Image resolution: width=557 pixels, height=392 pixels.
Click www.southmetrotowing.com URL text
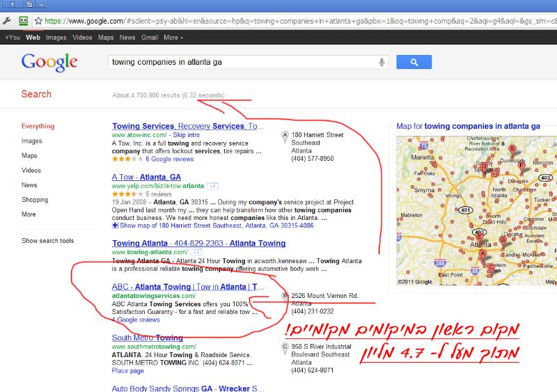[154, 347]
